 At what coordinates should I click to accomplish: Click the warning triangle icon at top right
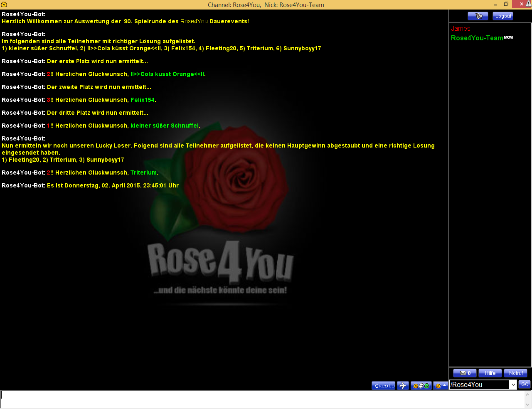pyautogui.click(x=528, y=4)
